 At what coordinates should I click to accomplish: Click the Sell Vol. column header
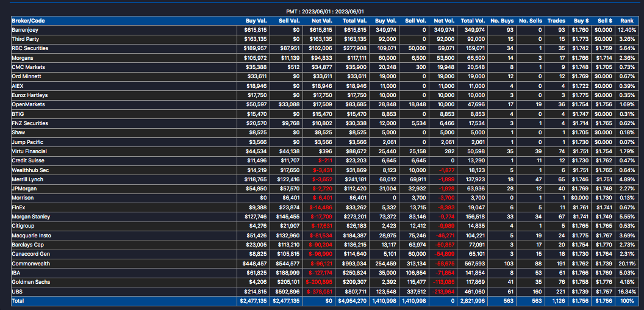(416, 21)
